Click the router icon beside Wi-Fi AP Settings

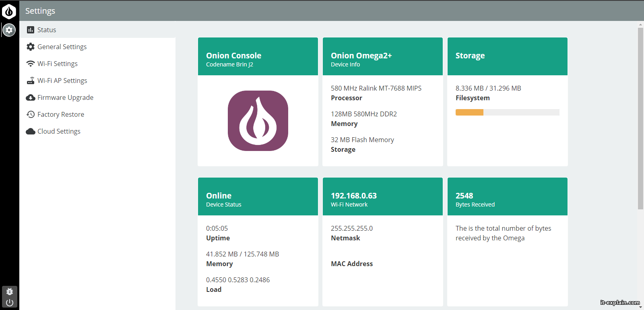pos(31,81)
